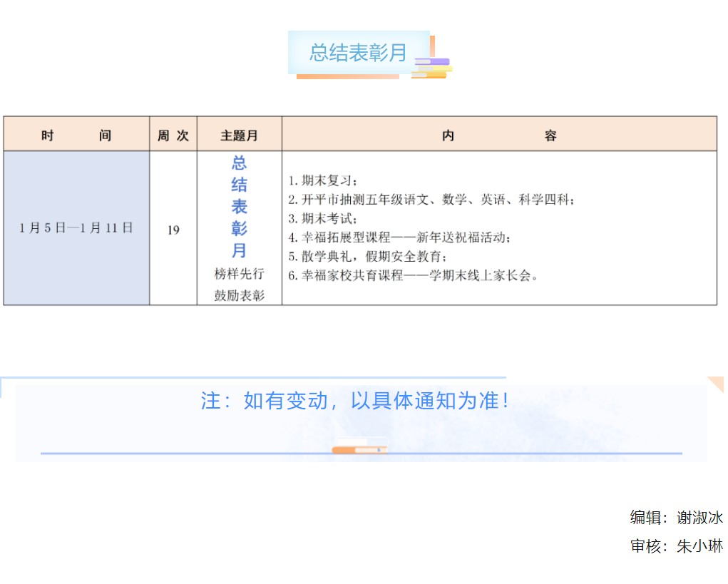This screenshot has width=728, height=584.
Task: Select the 周次 column header
Action: coord(173,135)
